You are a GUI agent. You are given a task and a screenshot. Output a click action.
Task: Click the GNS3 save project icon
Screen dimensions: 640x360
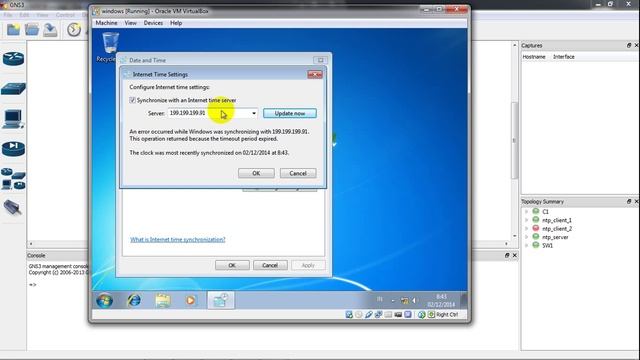[x=50, y=30]
